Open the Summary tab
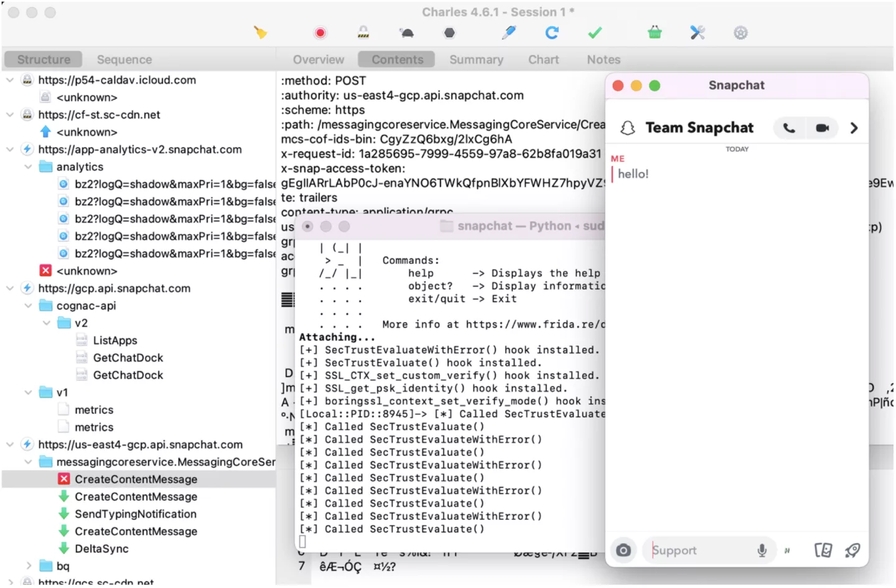896x588 pixels. point(476,59)
